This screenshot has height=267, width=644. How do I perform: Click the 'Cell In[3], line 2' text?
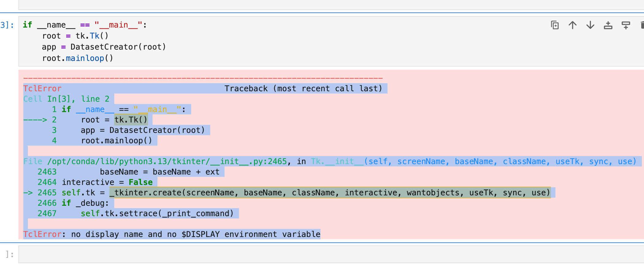[66, 99]
